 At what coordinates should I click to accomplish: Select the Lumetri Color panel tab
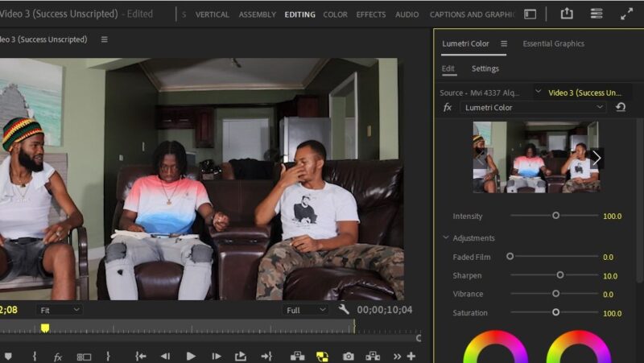click(x=465, y=43)
